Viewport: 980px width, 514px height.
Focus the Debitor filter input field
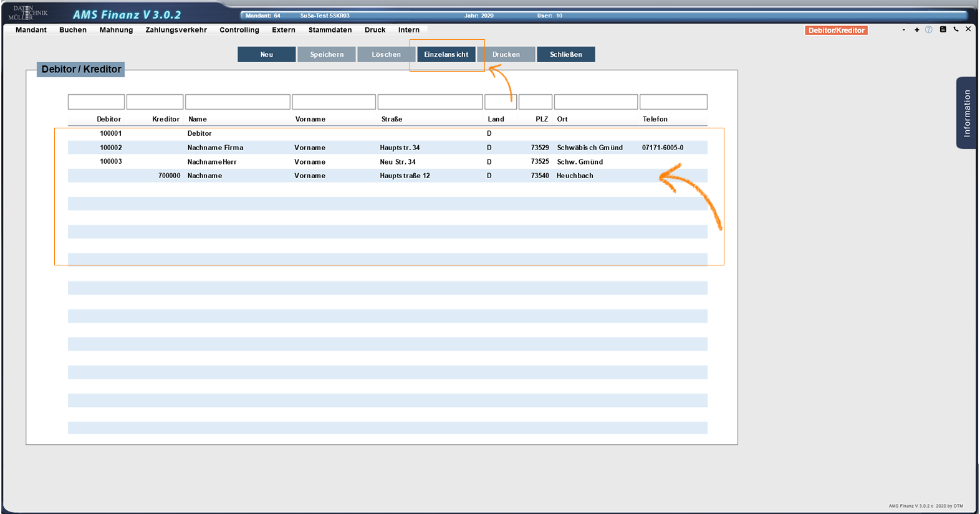point(96,102)
